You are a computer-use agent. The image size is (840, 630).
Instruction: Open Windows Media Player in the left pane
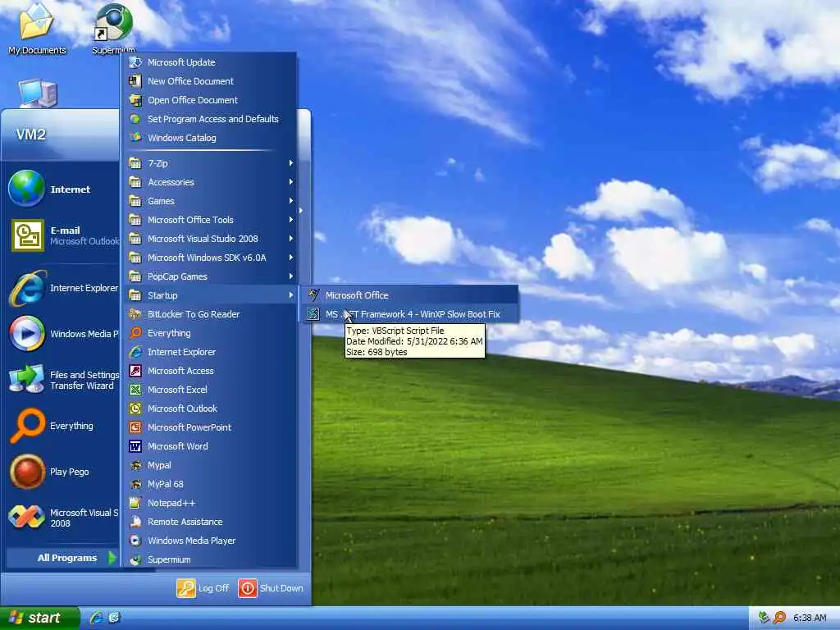click(x=61, y=334)
